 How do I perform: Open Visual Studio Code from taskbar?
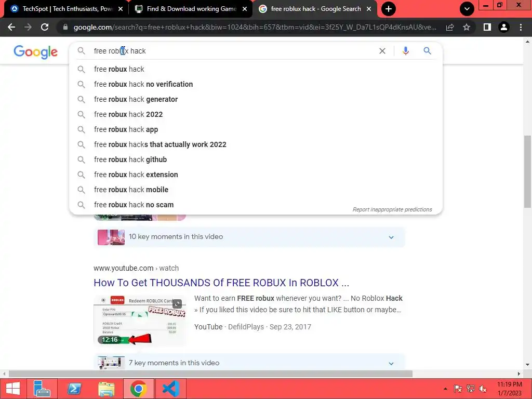coord(170,389)
